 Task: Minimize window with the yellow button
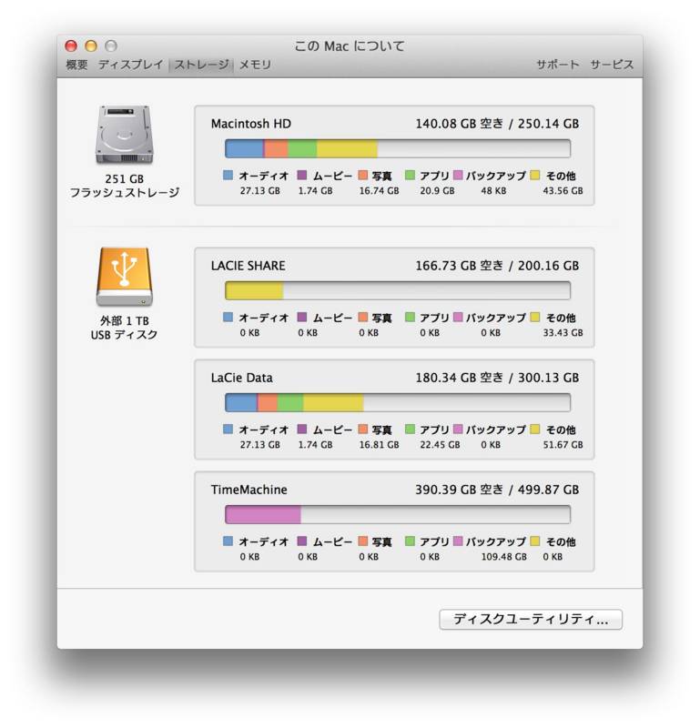[91, 46]
